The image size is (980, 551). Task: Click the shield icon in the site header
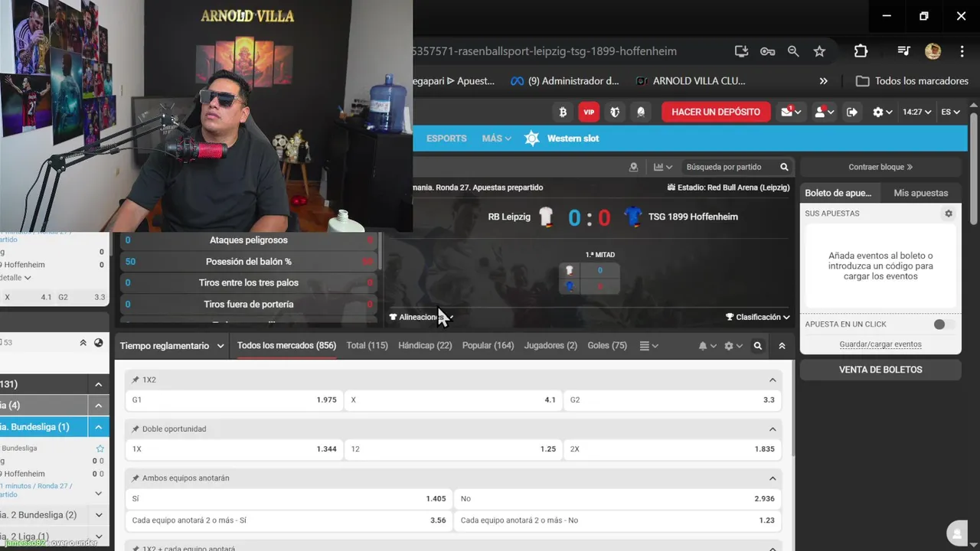615,112
